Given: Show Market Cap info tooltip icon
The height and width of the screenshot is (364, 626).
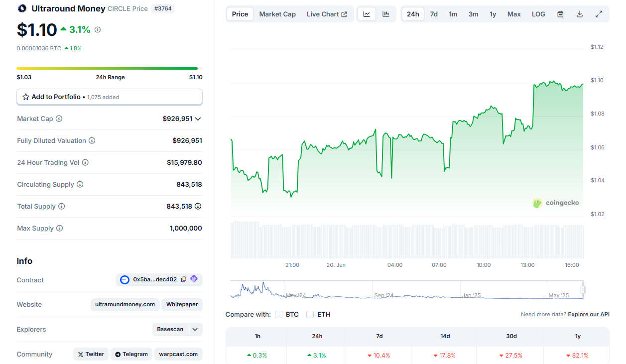Looking at the screenshot, I should [x=59, y=119].
